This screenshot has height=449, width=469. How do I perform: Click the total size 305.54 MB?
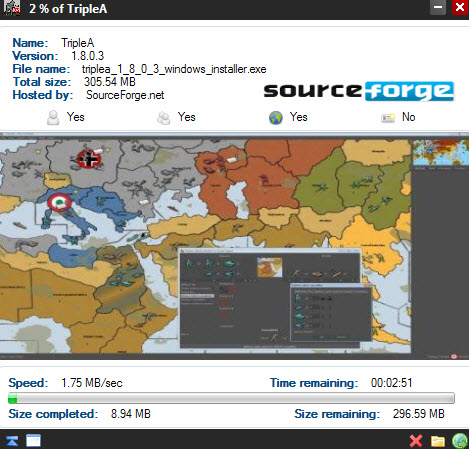110,82
